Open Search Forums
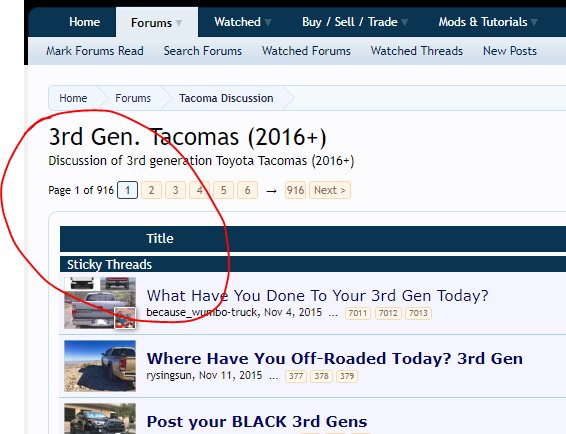The height and width of the screenshot is (434, 566). coord(203,51)
